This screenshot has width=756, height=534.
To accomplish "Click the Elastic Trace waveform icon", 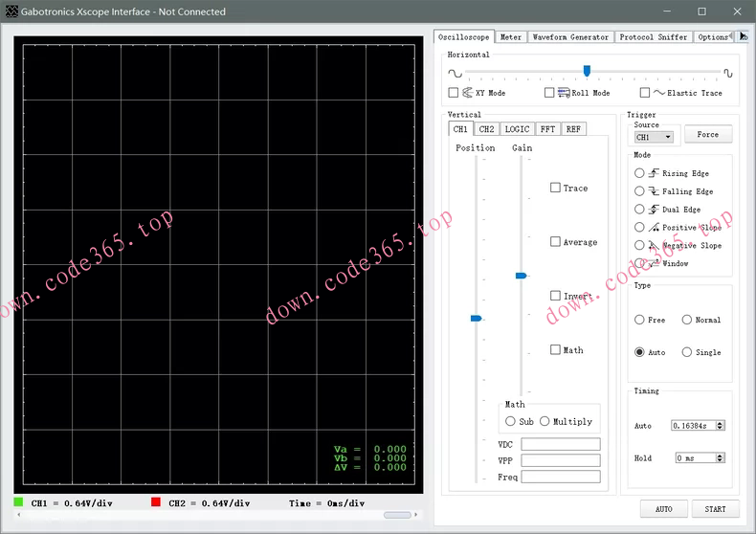I will point(658,93).
